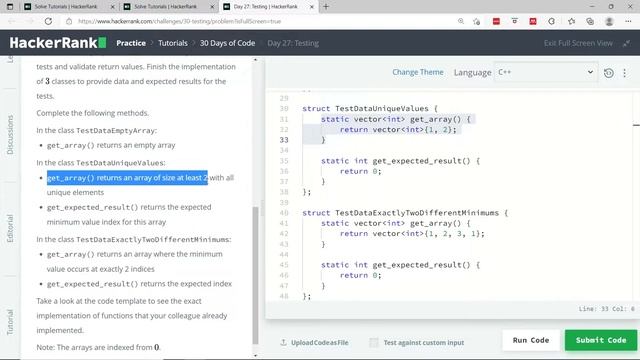Open browser settings and more menu
The width and height of the screenshot is (640, 360).
click(628, 21)
